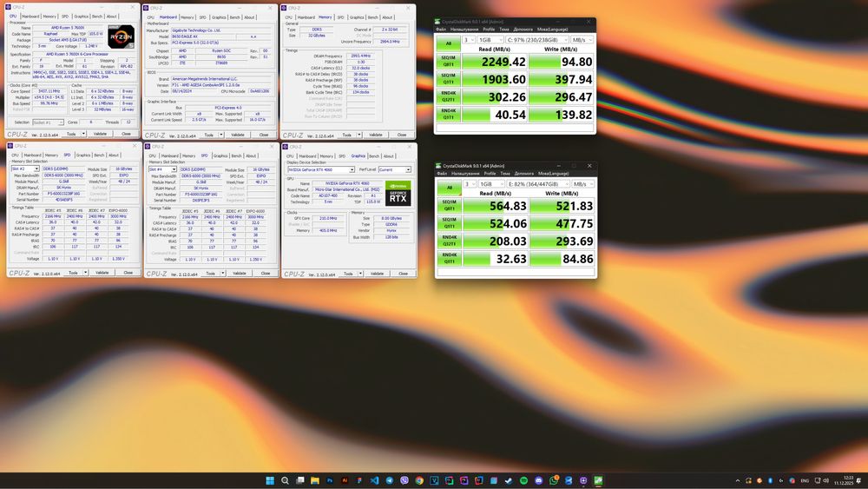868x489 pixels.
Task: Open drive selector showing C: 97%
Action: pos(537,40)
